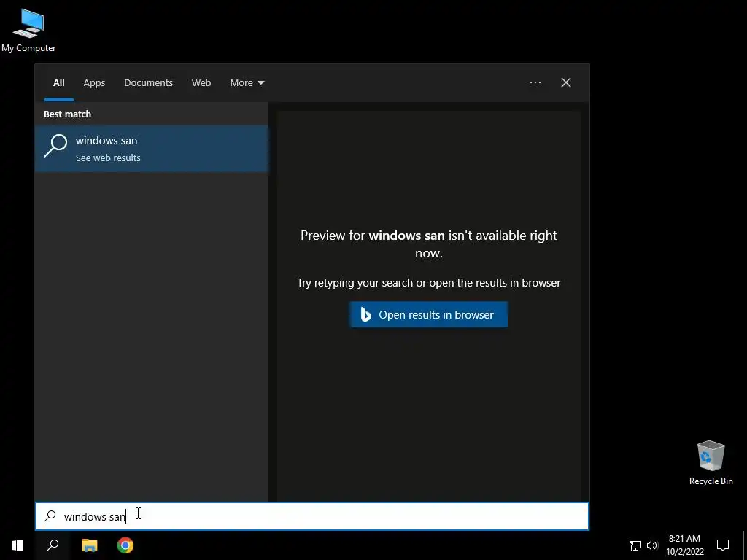Image resolution: width=747 pixels, height=560 pixels.
Task: Click the Best match heading
Action: 67,114
